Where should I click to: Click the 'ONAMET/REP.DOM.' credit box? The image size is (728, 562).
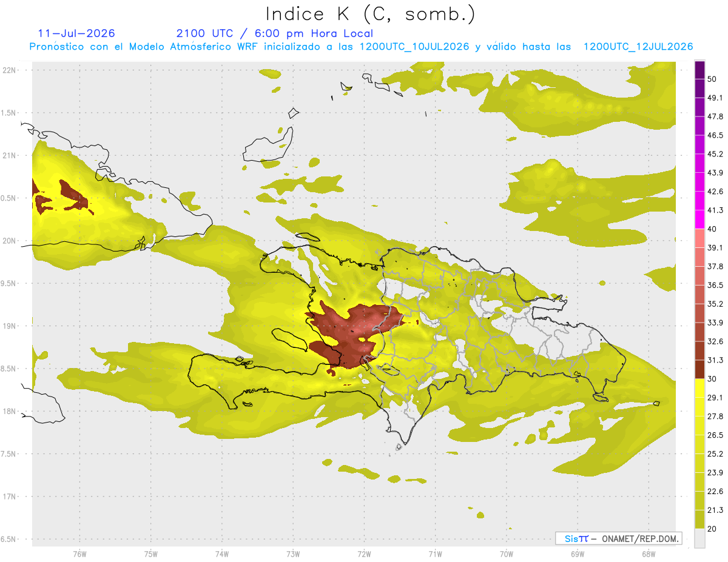(618, 538)
